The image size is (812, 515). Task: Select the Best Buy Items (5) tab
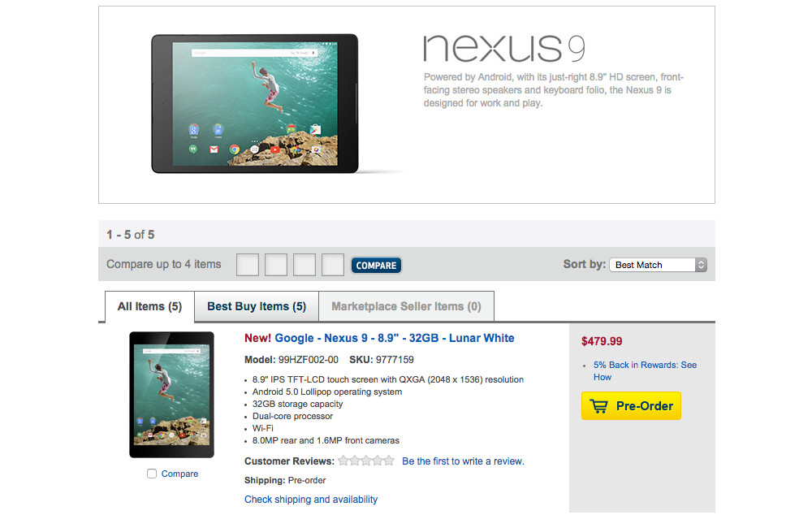click(x=257, y=306)
